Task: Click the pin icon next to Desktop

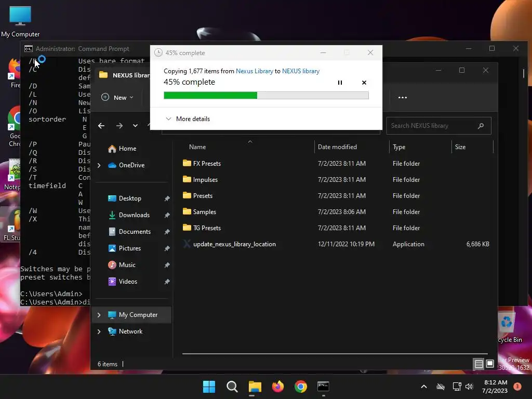Action: (x=167, y=198)
